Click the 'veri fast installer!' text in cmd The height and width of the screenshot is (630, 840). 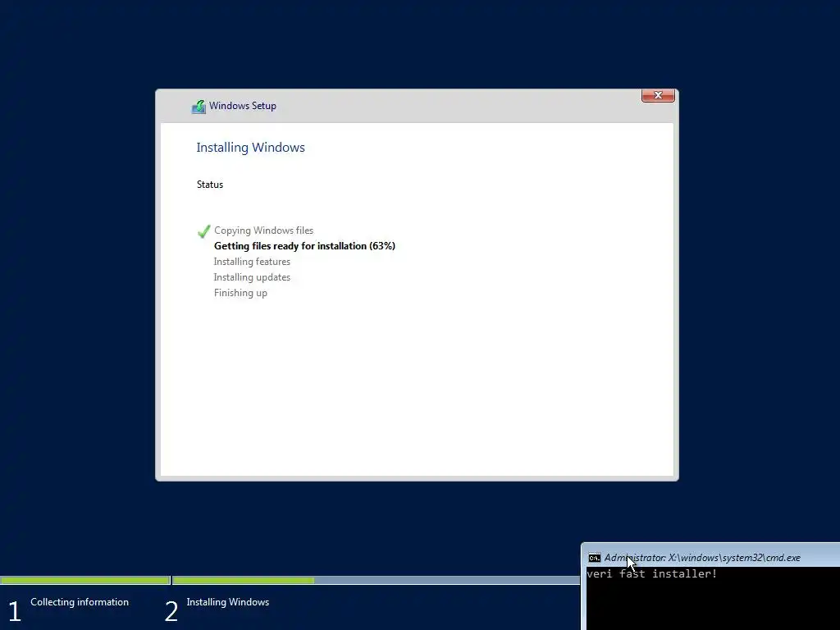651,573
